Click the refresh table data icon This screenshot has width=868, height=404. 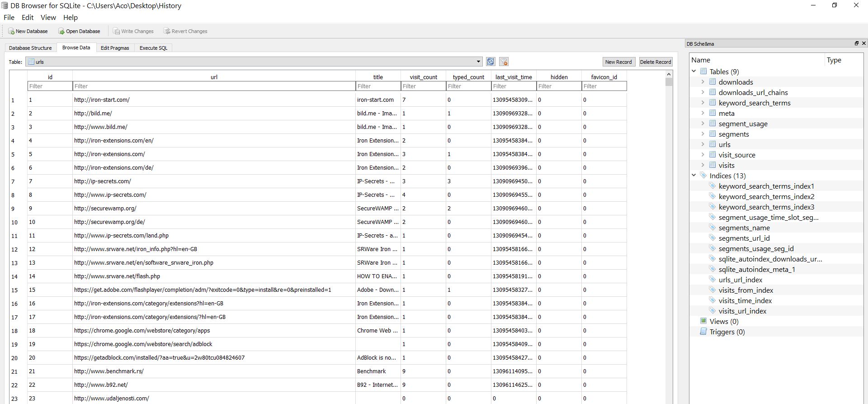point(491,62)
